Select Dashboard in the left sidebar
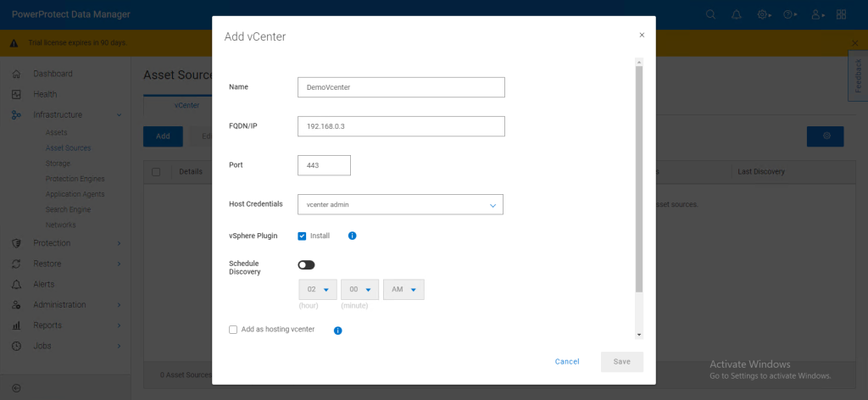 click(53, 74)
